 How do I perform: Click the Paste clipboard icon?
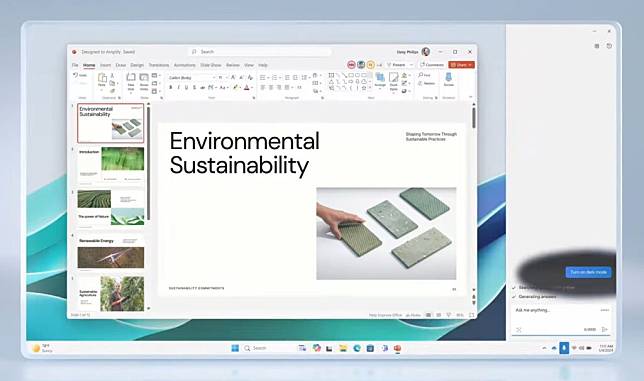[x=102, y=78]
